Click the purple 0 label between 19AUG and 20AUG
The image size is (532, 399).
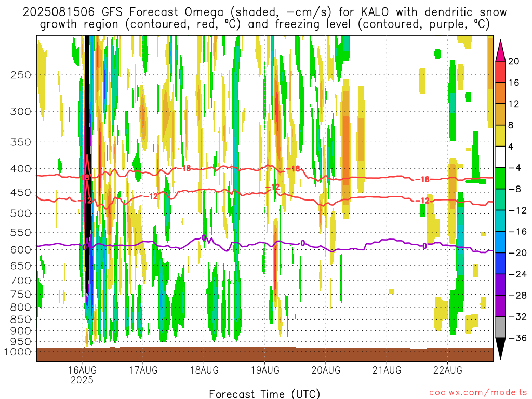click(303, 243)
